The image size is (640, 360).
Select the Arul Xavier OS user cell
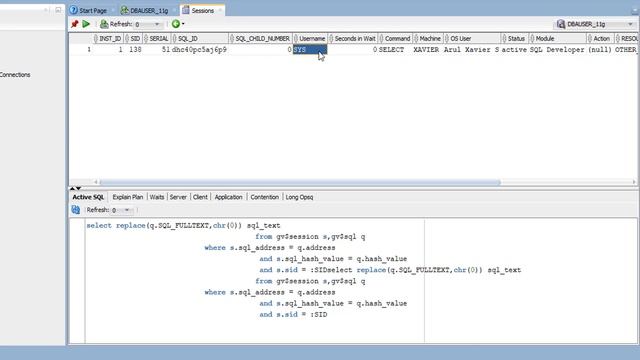click(472, 49)
